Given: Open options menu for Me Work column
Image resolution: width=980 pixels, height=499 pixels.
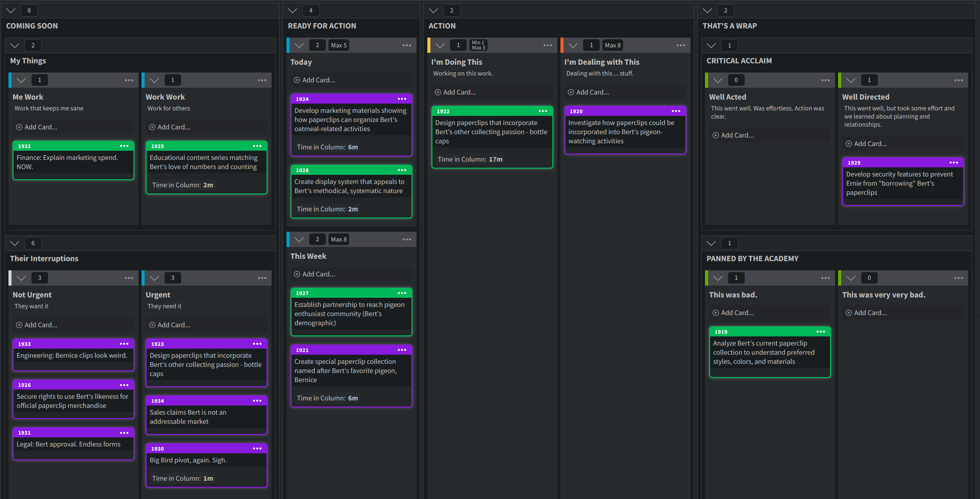Looking at the screenshot, I should tap(129, 80).
